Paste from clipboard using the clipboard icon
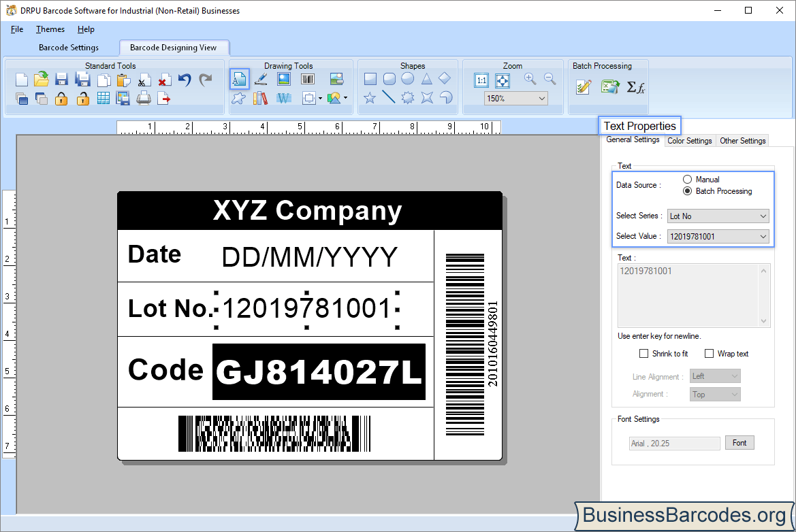Viewport: 796px width, 532px height. click(123, 80)
